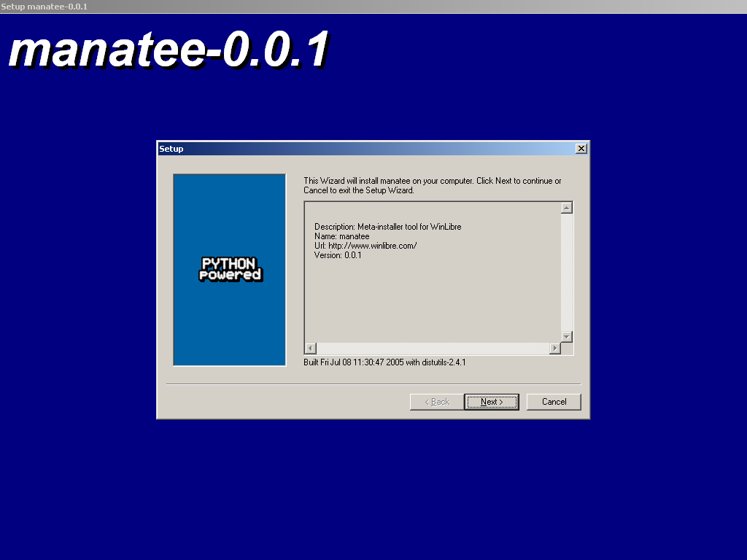Click the scroll up arrow in description box
This screenshot has height=560, width=747.
click(x=567, y=208)
